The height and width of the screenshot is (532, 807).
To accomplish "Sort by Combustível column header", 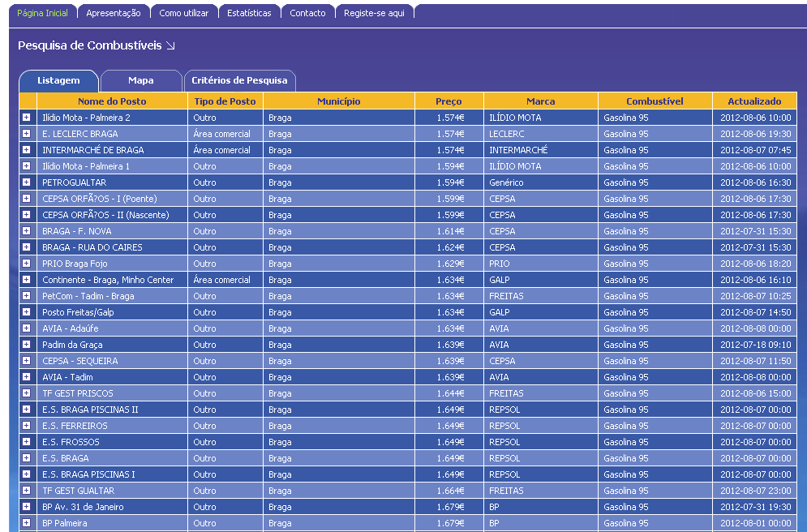I will pyautogui.click(x=655, y=101).
